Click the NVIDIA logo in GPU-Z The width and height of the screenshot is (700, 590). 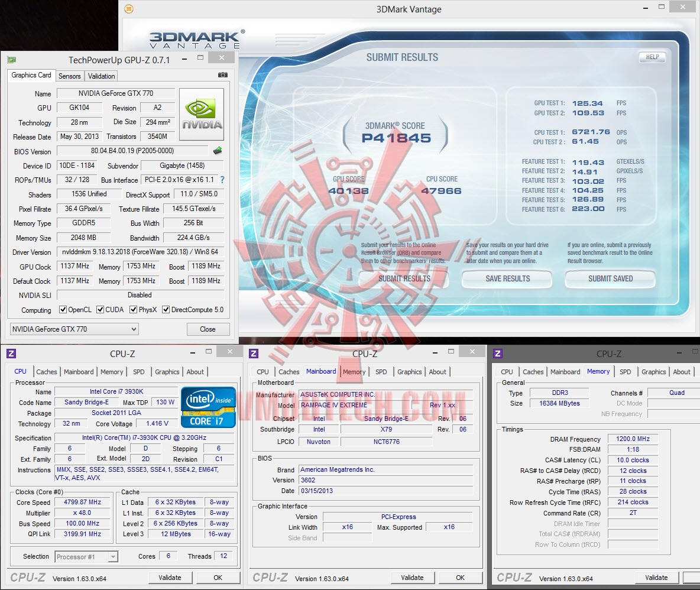click(202, 115)
